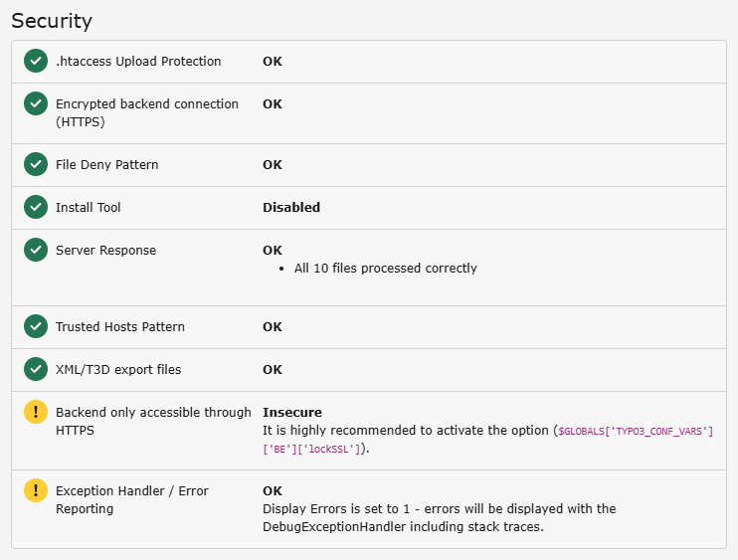Click the XML/T3D export files label

(x=118, y=370)
